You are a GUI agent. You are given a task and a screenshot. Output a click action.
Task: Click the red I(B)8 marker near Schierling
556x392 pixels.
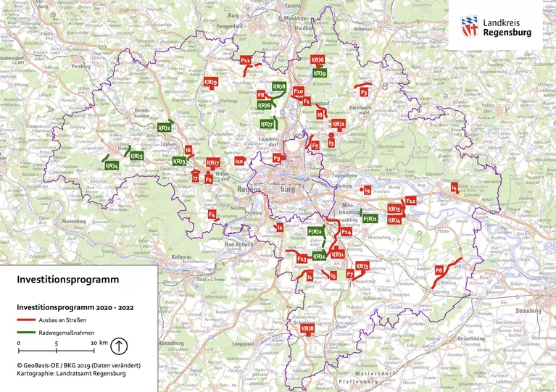click(308, 328)
